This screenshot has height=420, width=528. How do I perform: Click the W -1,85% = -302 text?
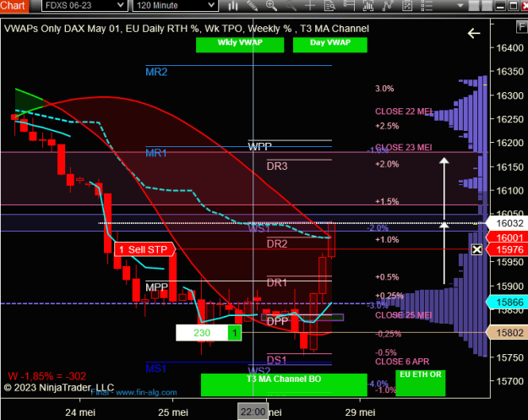pyautogui.click(x=46, y=376)
